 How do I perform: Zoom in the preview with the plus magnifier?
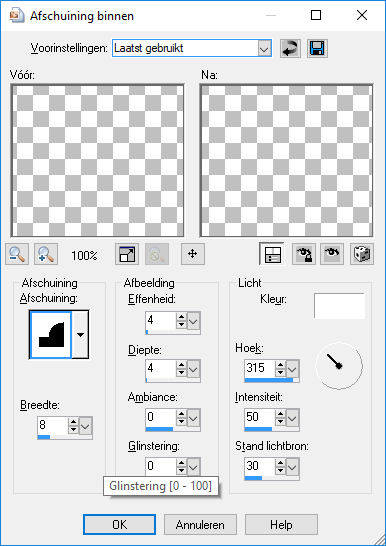[46, 254]
